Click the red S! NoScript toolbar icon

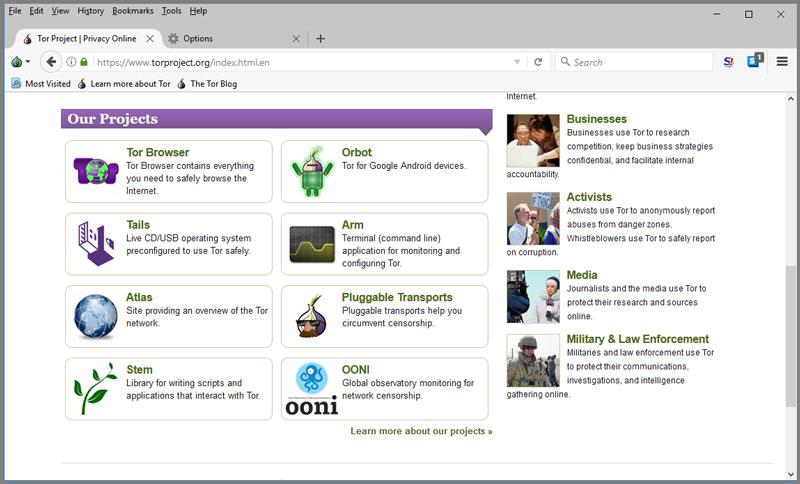(729, 62)
